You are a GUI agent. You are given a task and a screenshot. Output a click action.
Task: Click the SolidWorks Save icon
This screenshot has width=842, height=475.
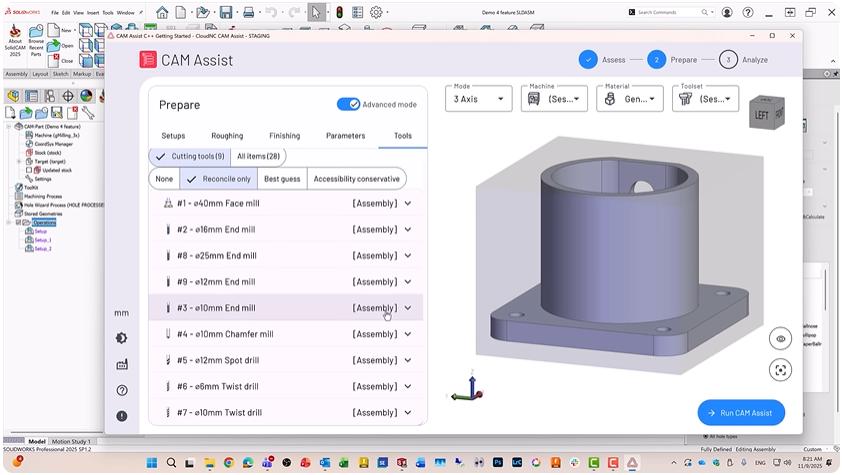click(x=226, y=12)
